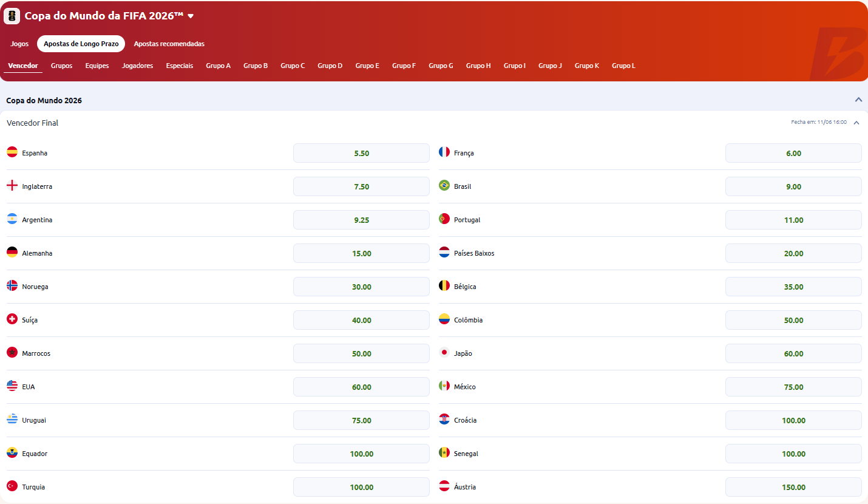Click the México flag icon

tap(444, 386)
